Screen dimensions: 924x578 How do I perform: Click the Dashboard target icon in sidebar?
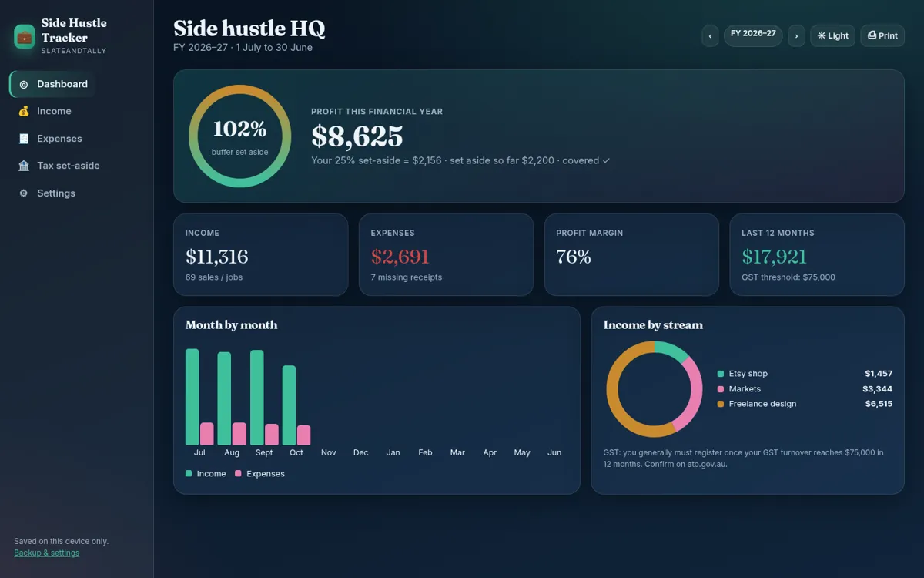pos(24,84)
